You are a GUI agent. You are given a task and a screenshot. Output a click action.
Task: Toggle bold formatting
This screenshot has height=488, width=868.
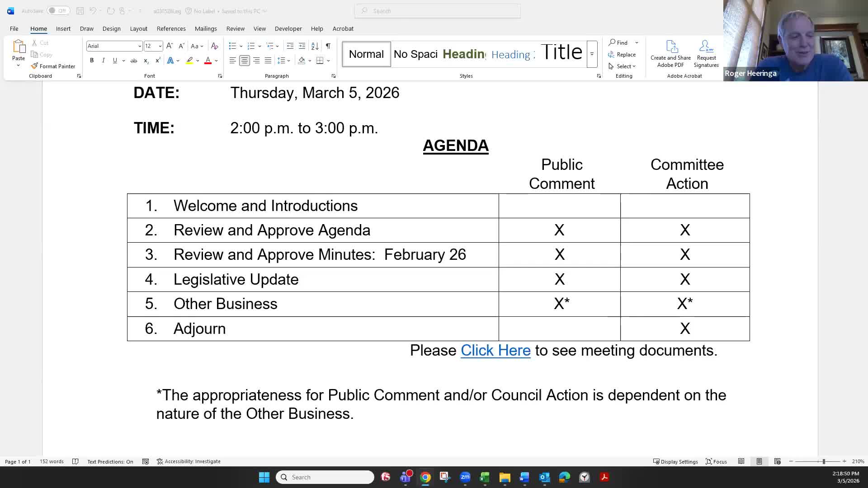pos(92,61)
